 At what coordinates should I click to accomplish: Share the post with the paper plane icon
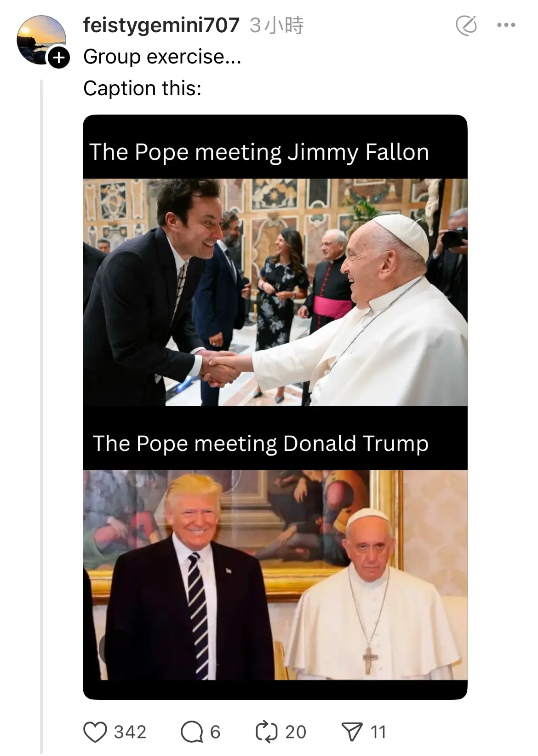click(x=352, y=732)
